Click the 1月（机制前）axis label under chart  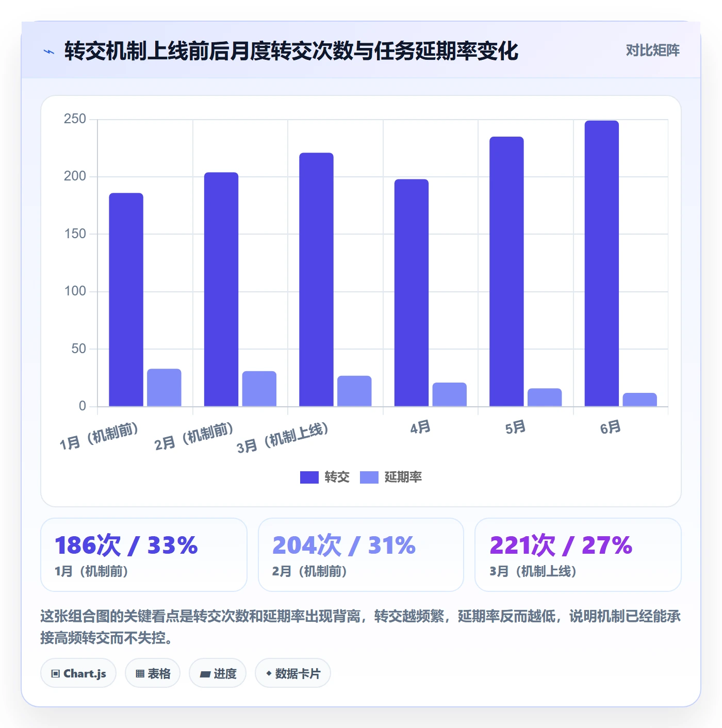click(x=99, y=436)
